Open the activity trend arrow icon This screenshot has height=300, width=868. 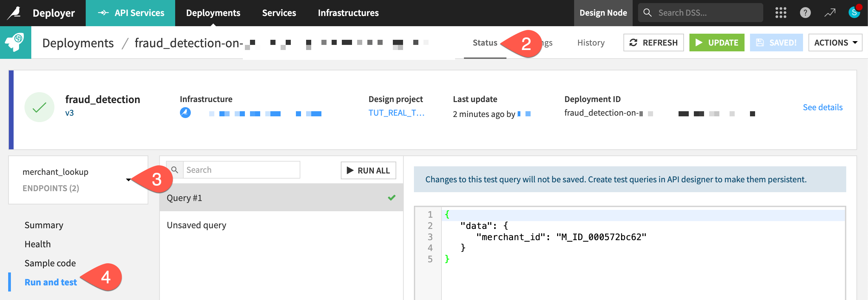click(x=830, y=13)
